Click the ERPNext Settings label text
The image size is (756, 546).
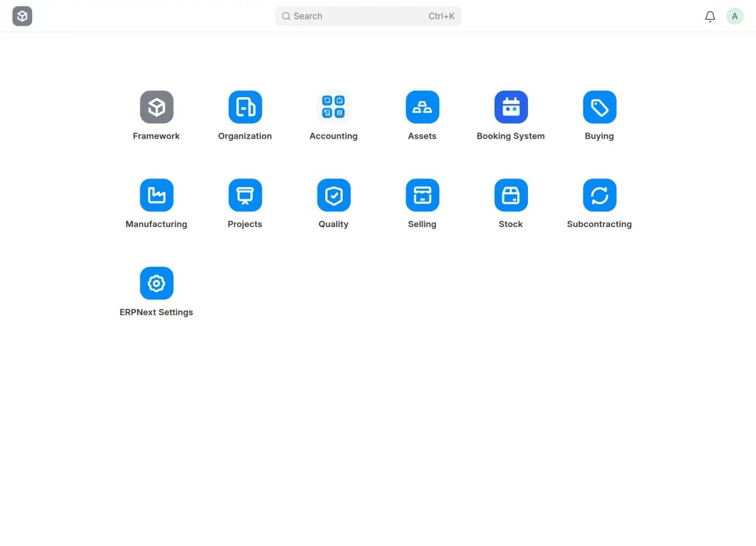point(156,313)
